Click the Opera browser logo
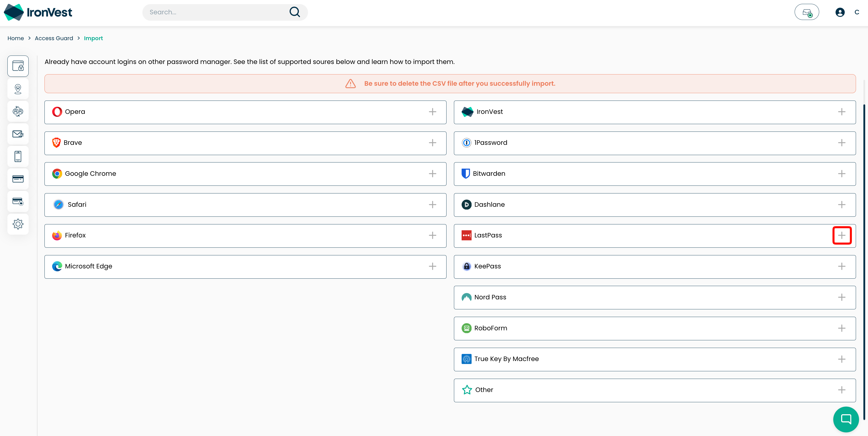This screenshot has height=436, width=868. click(57, 112)
